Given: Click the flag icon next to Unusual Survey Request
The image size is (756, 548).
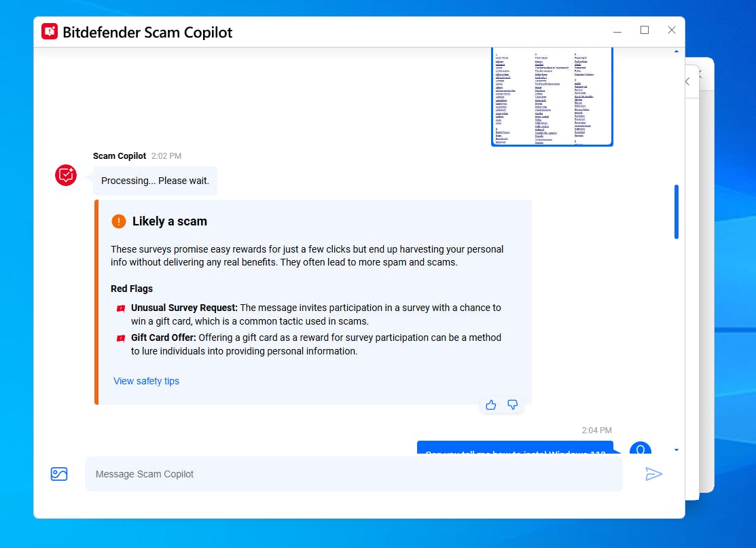Looking at the screenshot, I should tap(121, 308).
